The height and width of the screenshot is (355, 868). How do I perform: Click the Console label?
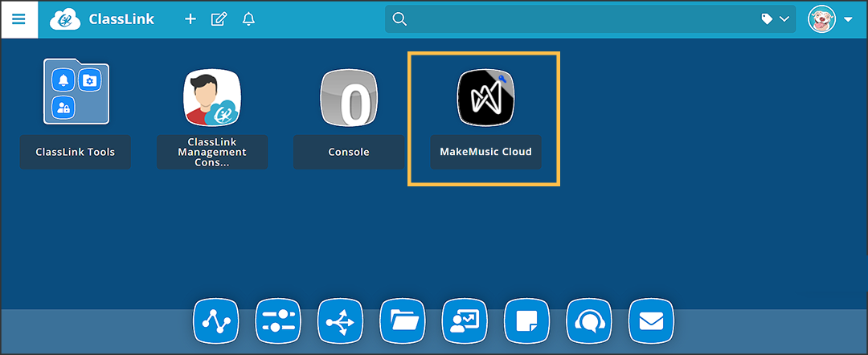(349, 152)
